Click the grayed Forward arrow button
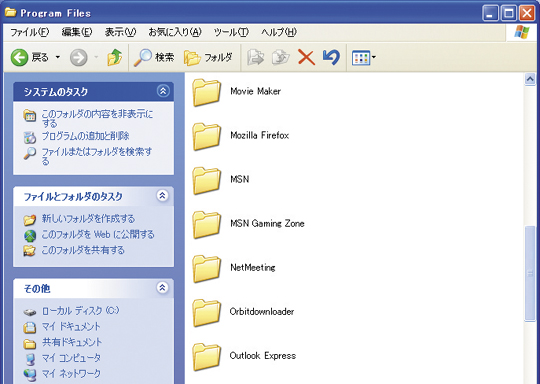 (x=79, y=57)
